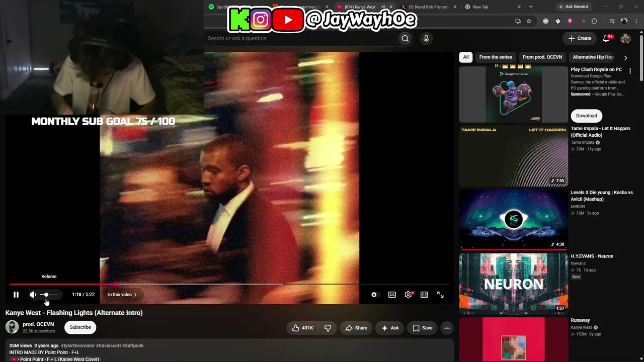Open the Runaway video thumbnail

point(514,339)
